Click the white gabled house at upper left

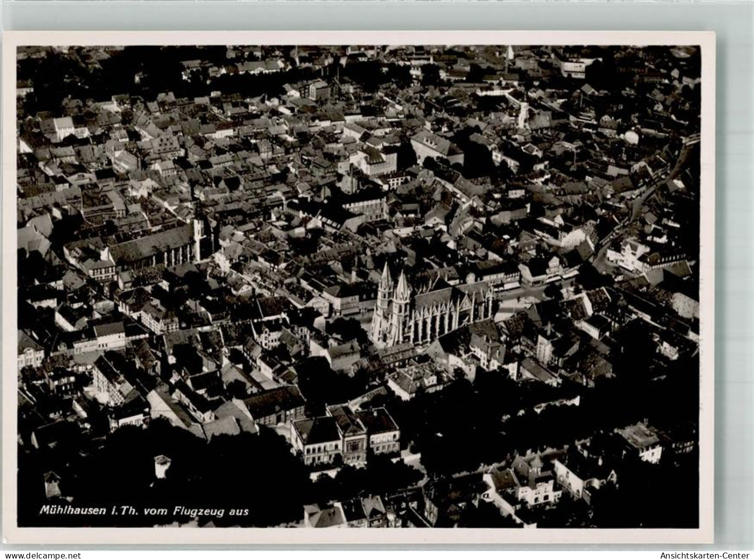coord(63,127)
